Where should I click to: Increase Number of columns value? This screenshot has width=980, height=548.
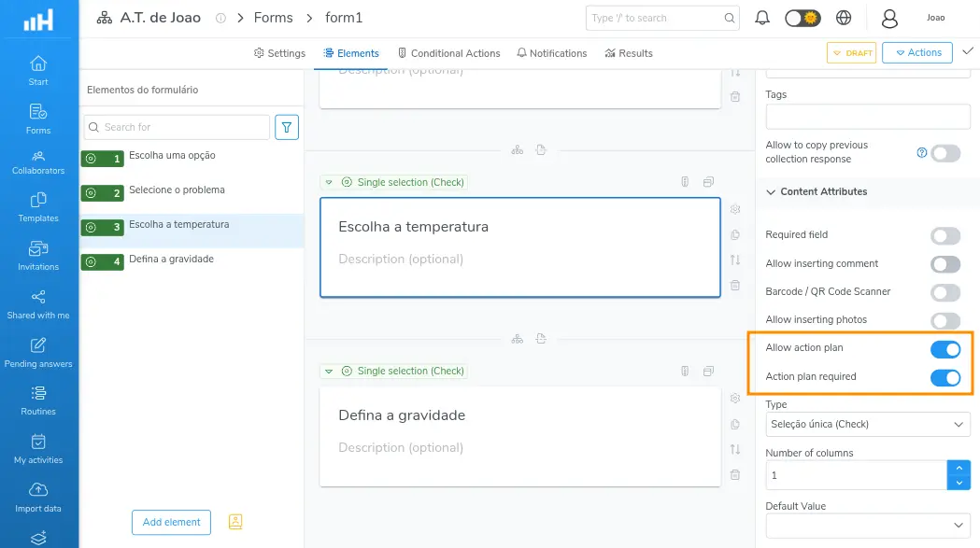point(959,468)
